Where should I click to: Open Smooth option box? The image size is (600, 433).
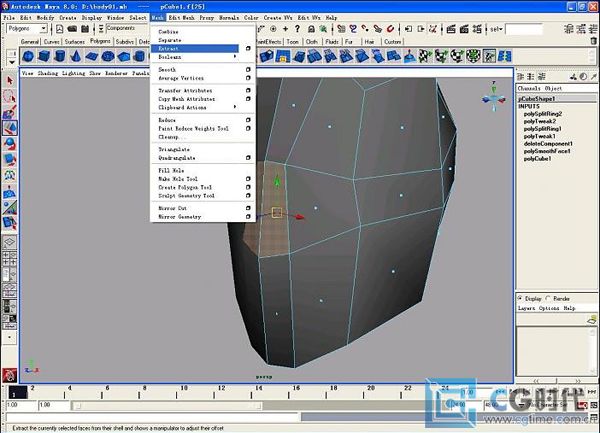pos(248,70)
